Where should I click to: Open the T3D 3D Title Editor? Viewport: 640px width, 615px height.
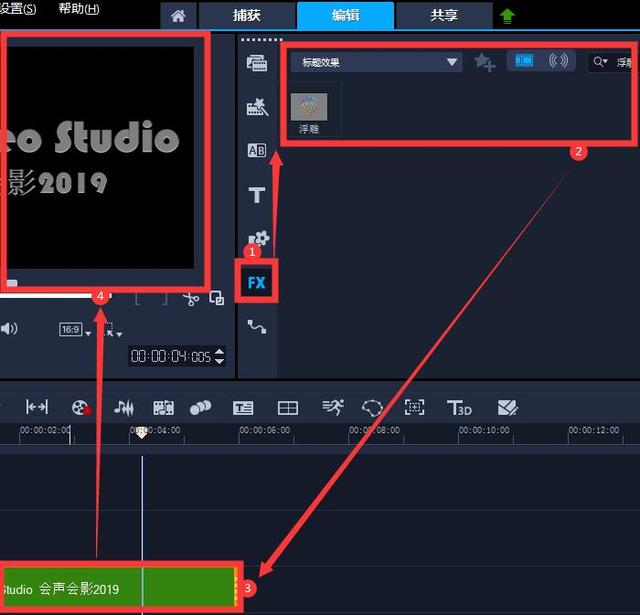[x=460, y=408]
